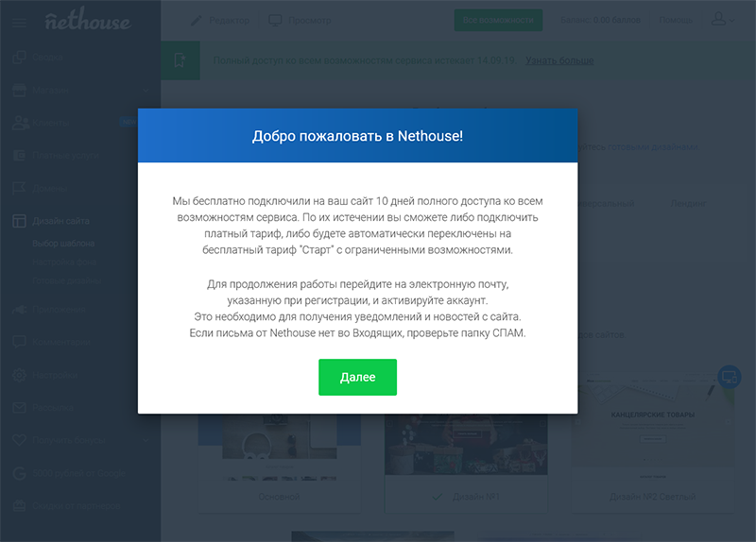Image resolution: width=756 pixels, height=542 pixels.
Task: Open the user account dropdown
Action: click(722, 20)
